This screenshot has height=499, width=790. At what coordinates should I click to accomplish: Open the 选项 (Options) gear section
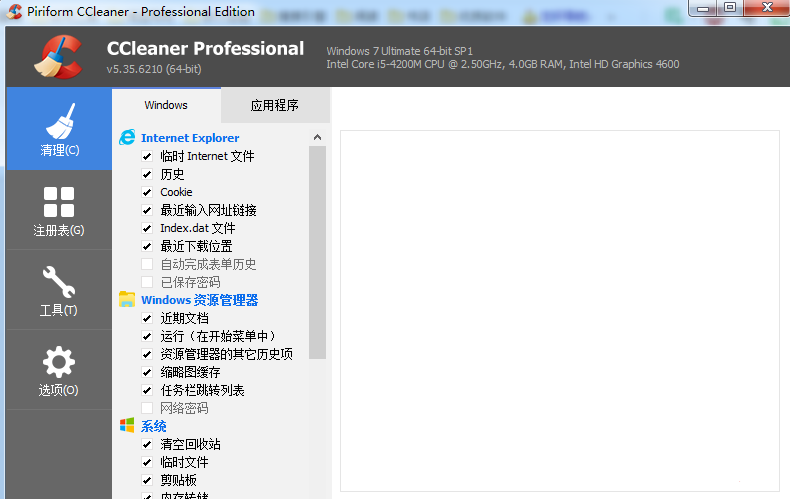pyautogui.click(x=59, y=370)
